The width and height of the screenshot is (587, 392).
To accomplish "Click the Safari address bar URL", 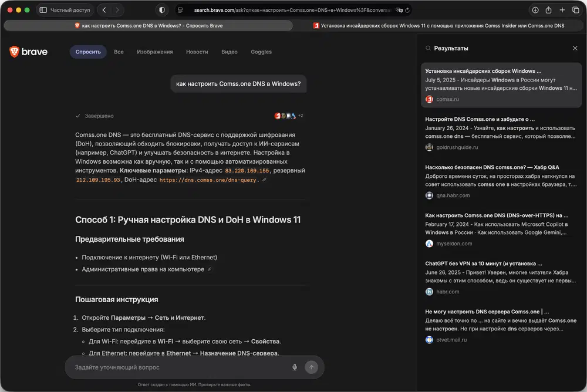I will (x=292, y=10).
